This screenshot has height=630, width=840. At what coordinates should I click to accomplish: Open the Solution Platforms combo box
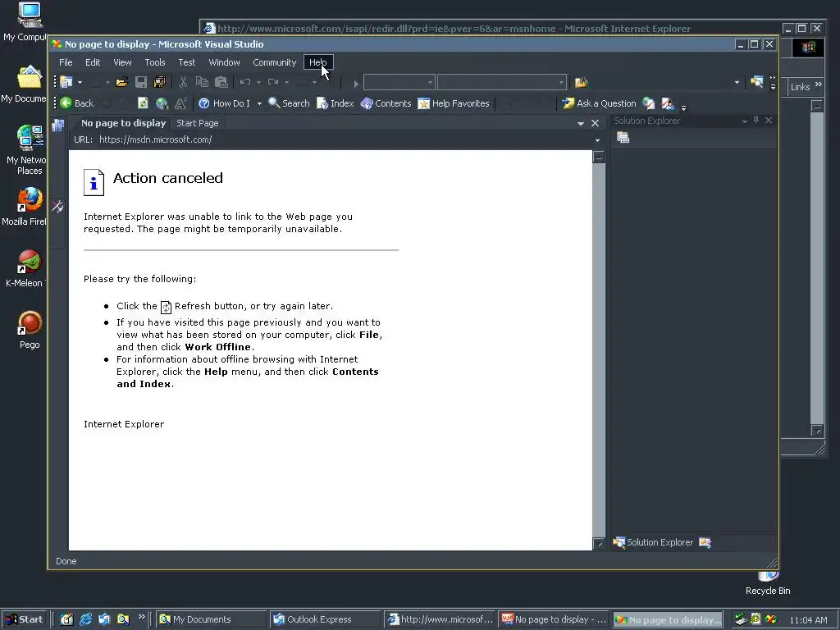(501, 83)
